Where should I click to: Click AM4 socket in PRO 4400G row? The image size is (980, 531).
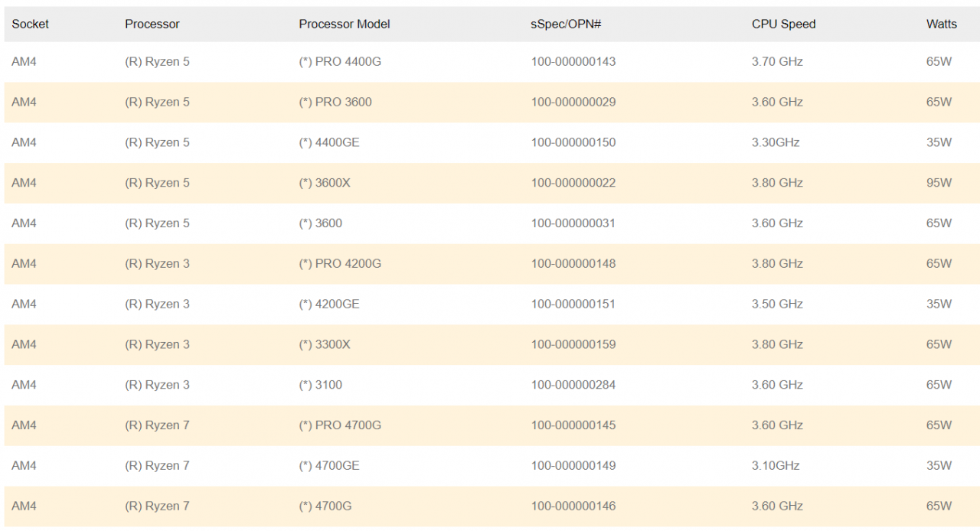(x=24, y=62)
